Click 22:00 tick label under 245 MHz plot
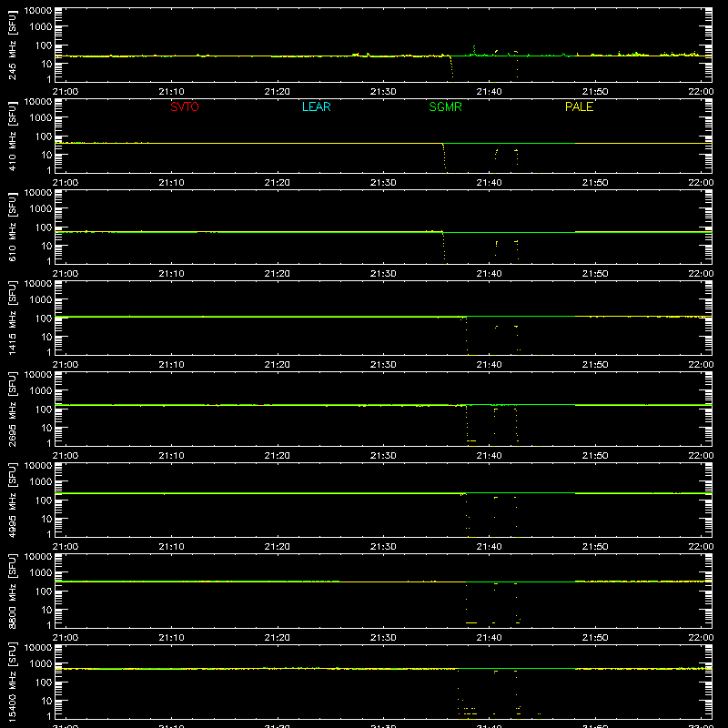Viewport: 728px width, 728px height. [701, 92]
